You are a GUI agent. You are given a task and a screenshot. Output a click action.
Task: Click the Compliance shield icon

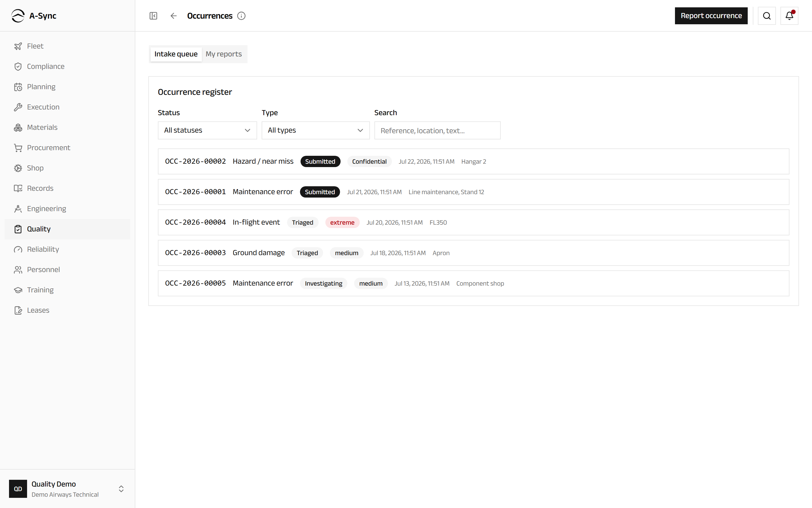[x=18, y=67]
